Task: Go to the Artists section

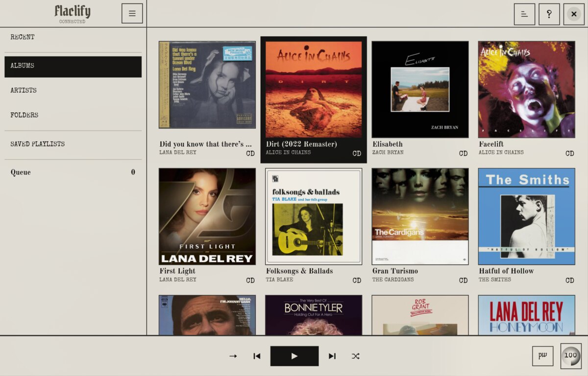Action: click(x=73, y=91)
